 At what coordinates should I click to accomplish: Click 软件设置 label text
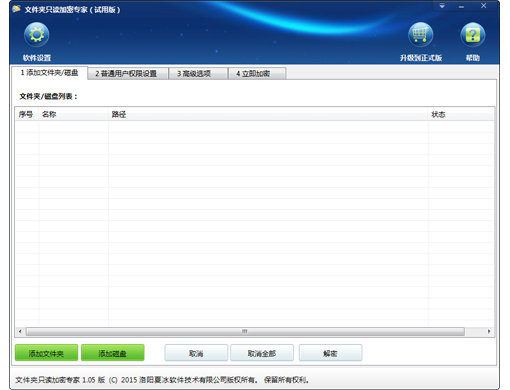pyautogui.click(x=37, y=58)
